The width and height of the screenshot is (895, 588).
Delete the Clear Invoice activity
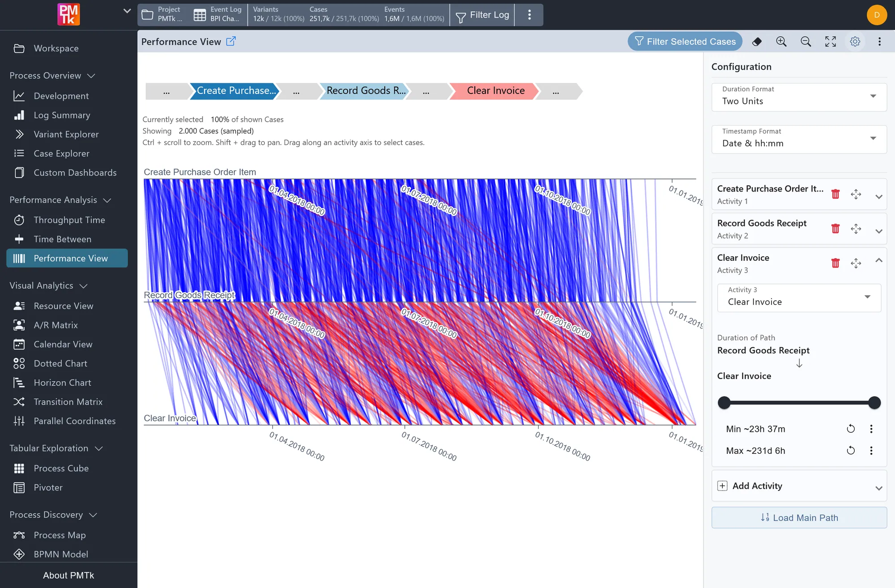(x=835, y=263)
